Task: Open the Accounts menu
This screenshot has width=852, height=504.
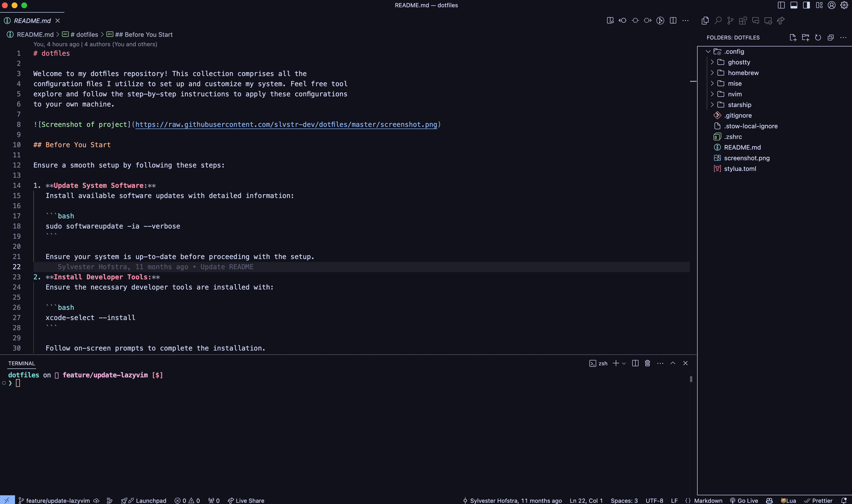Action: pyautogui.click(x=832, y=5)
